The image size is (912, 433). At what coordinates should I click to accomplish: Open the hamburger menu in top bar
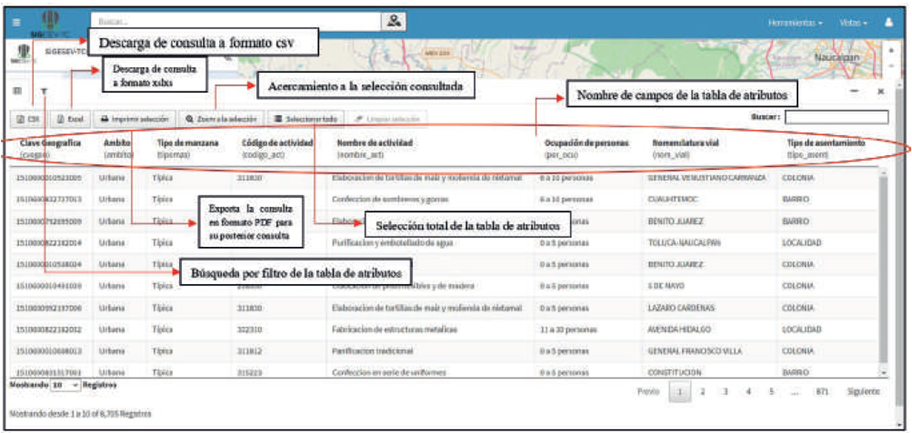[x=16, y=20]
